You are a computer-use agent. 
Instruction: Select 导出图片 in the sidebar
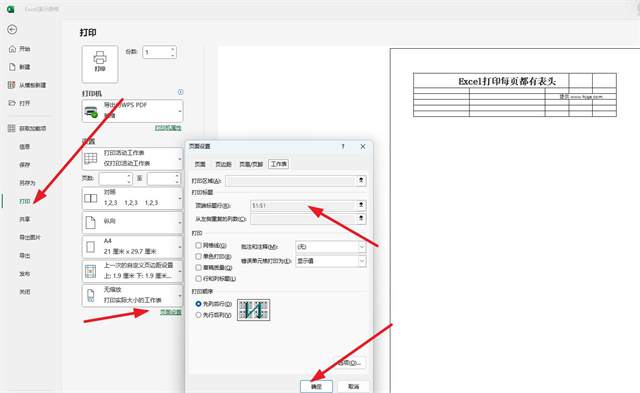pos(30,237)
